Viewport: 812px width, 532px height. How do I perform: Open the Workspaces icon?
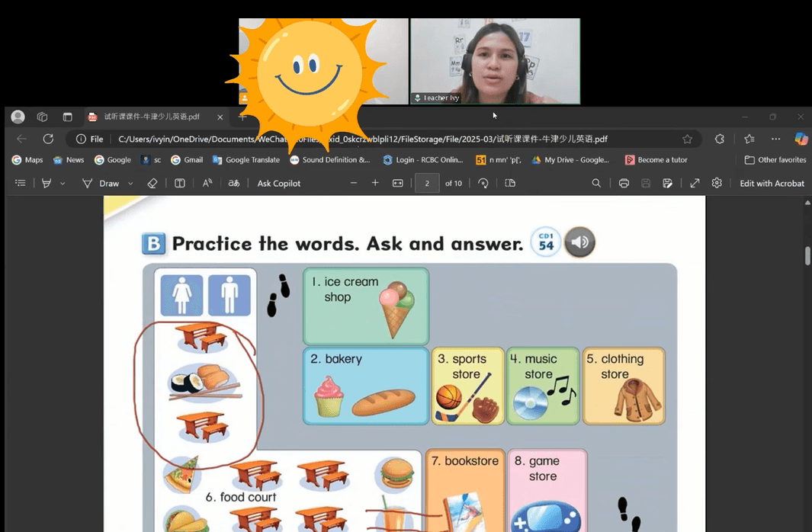[43, 117]
